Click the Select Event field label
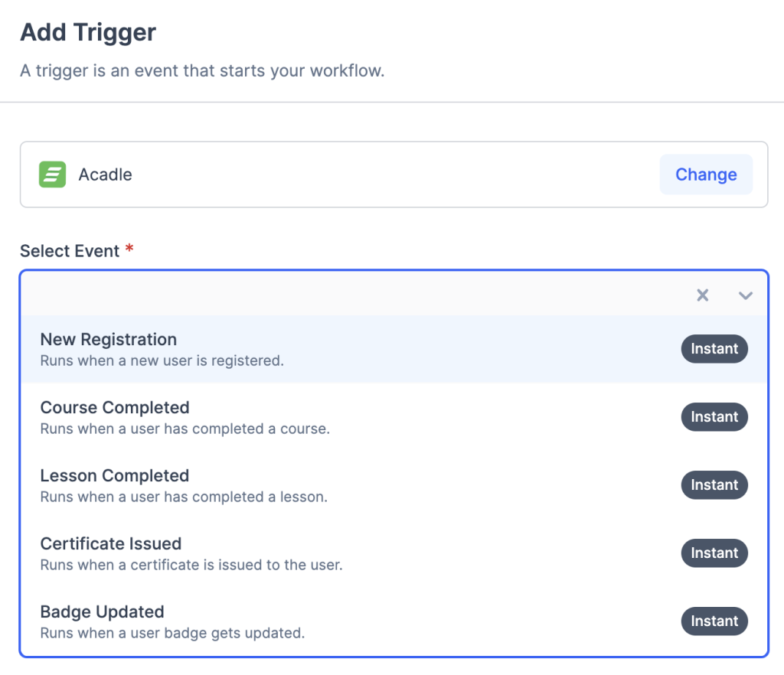 tap(70, 251)
